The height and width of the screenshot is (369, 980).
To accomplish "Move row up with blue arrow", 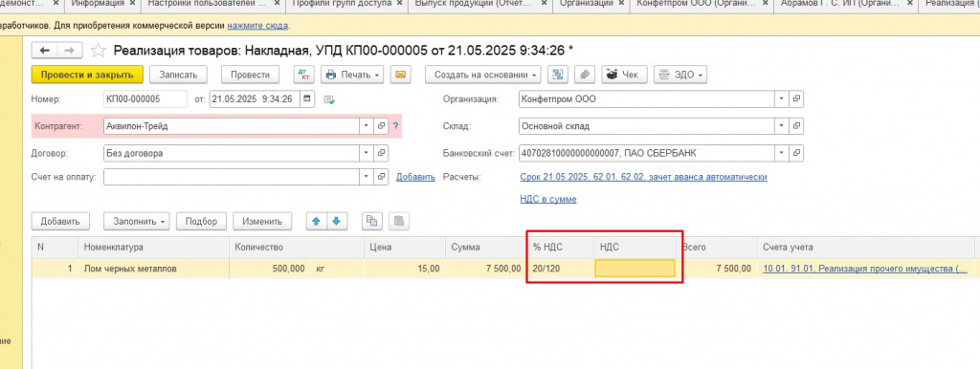I will 316,221.
